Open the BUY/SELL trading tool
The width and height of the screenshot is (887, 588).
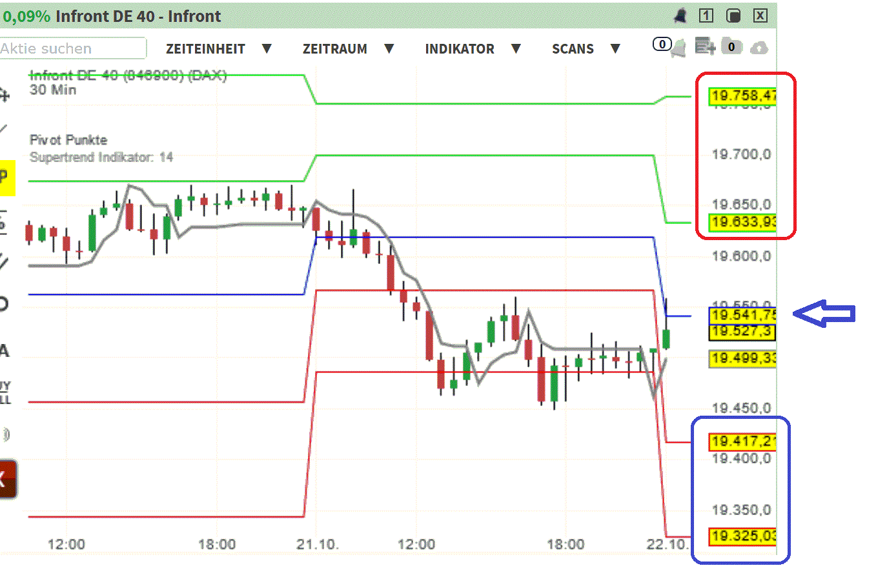point(5,392)
